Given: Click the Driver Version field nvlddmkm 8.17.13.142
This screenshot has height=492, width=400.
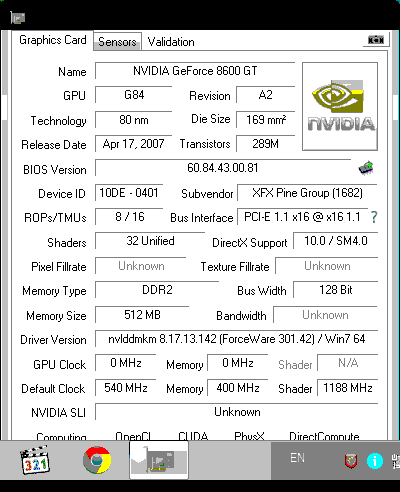Looking at the screenshot, I should click(x=237, y=339).
